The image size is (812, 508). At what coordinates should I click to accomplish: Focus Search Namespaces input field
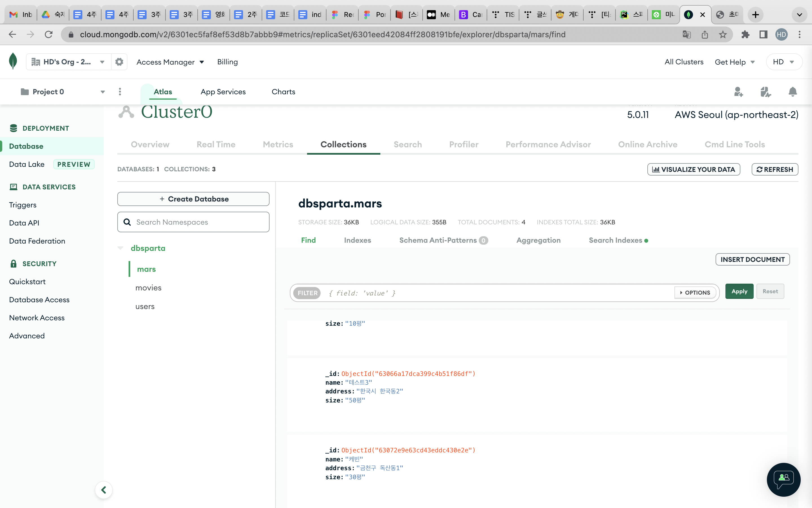(x=193, y=222)
